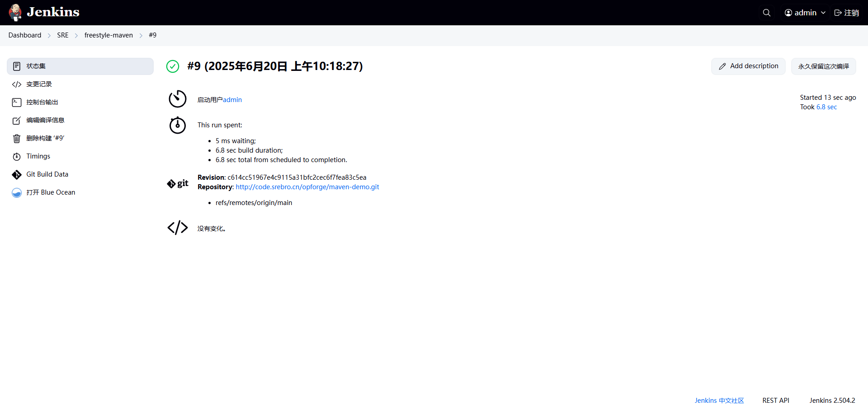The image size is (868, 415).
Task: Click the green build success checkmark icon
Action: 173,66
